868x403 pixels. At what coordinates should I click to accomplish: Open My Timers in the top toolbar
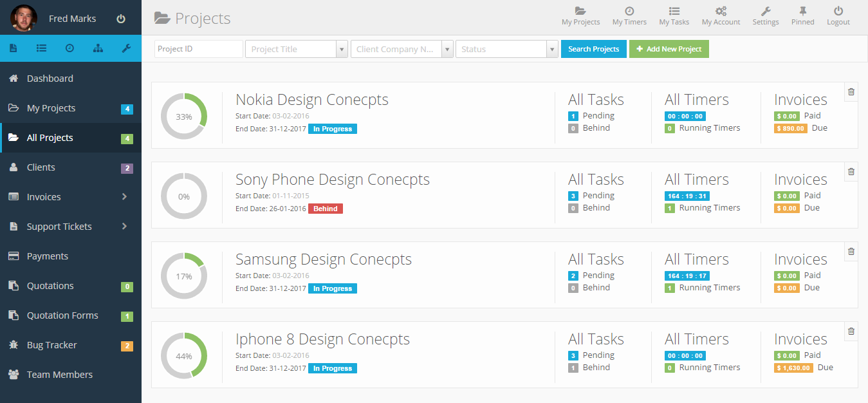(629, 17)
